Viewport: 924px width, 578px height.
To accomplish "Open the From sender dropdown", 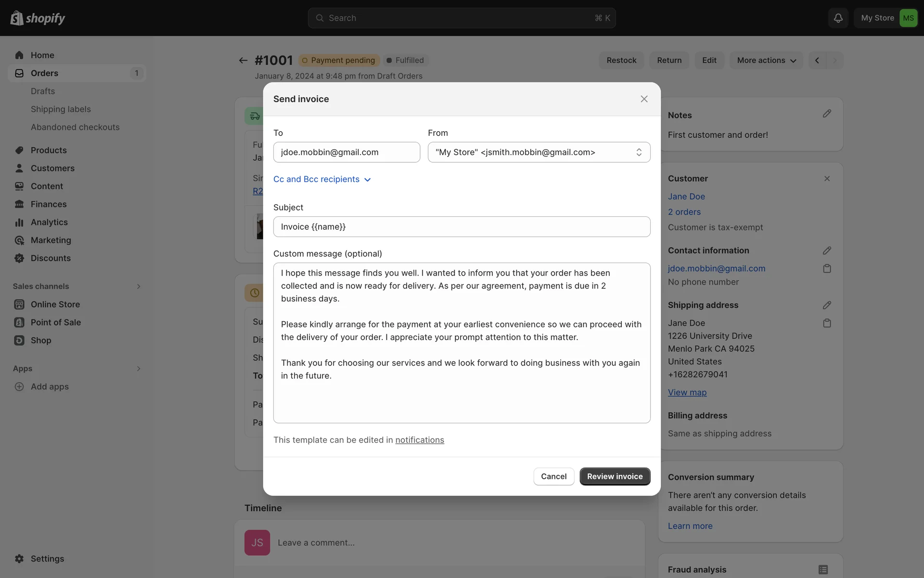I will coord(539,152).
